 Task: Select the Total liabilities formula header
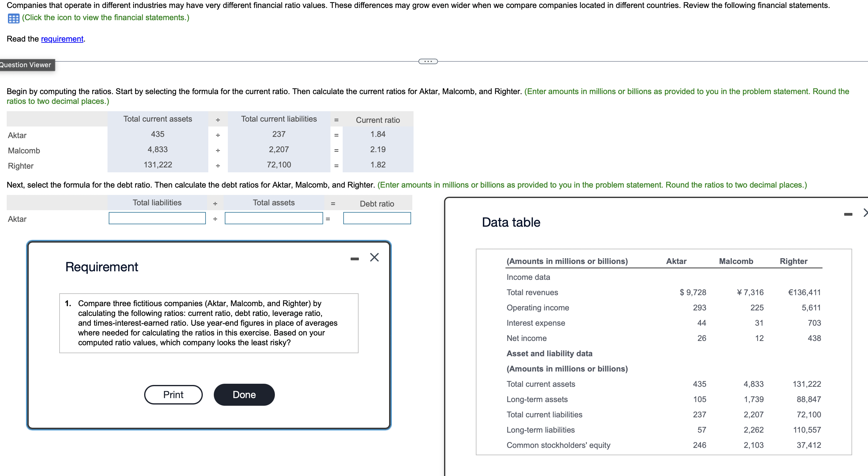tap(157, 203)
